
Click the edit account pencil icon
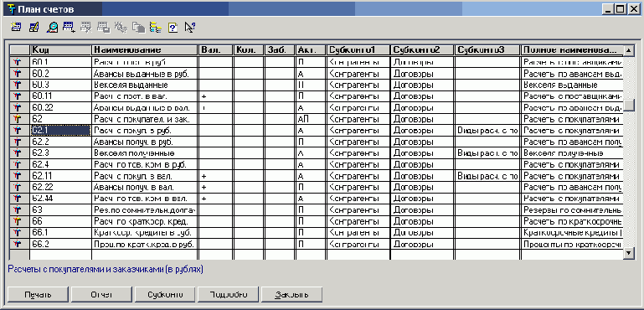33,28
